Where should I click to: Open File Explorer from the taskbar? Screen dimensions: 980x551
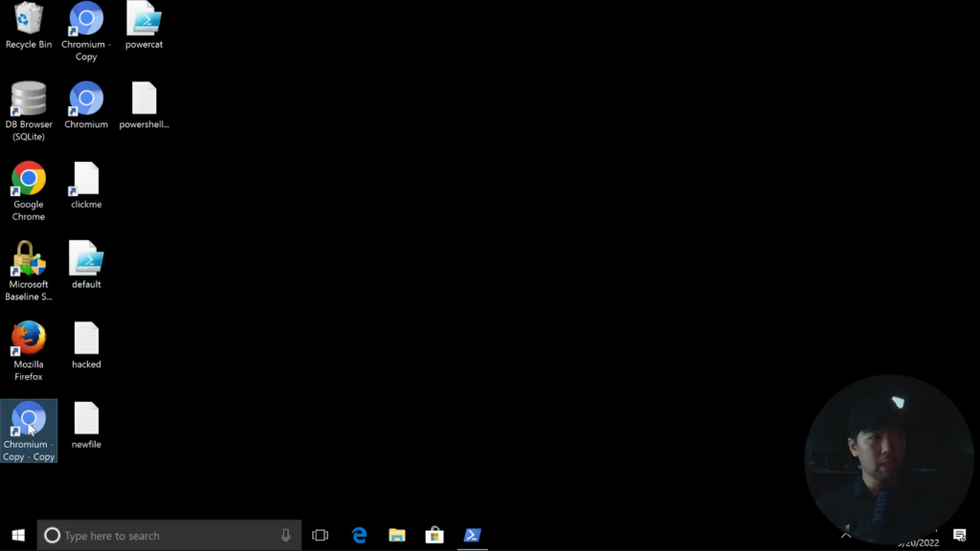point(397,536)
